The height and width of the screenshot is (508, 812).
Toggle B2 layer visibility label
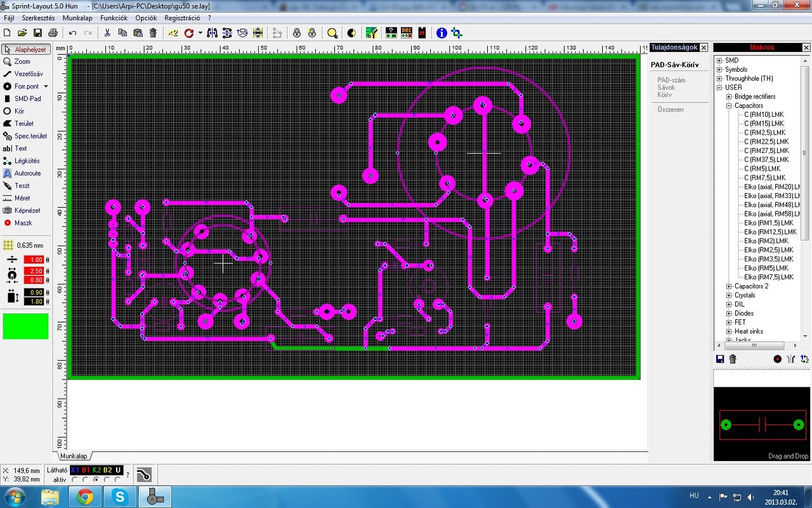107,470
